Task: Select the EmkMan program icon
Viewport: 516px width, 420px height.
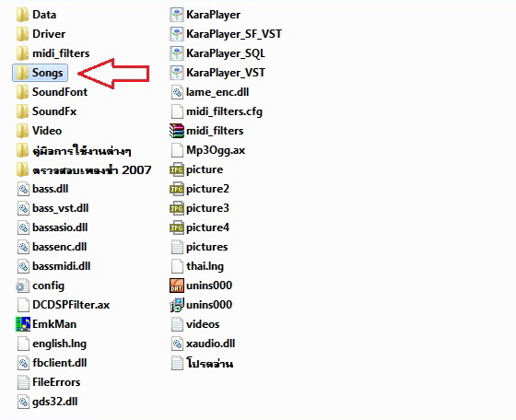Action: [x=23, y=324]
